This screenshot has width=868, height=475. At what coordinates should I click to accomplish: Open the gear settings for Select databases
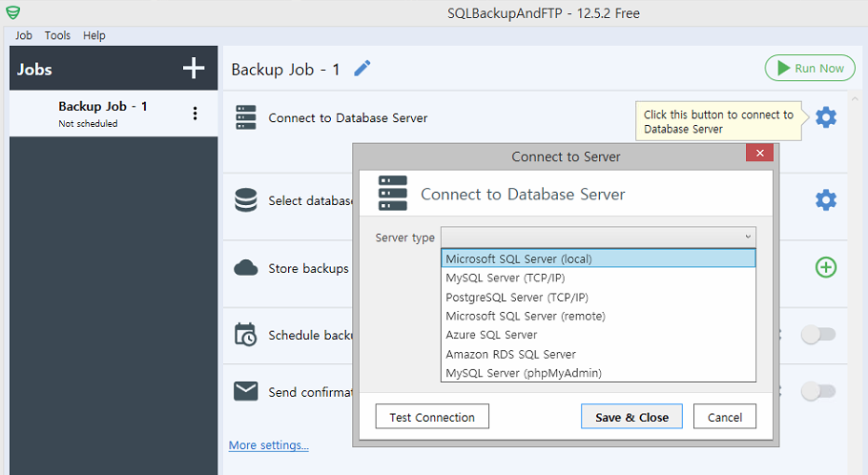pos(826,200)
